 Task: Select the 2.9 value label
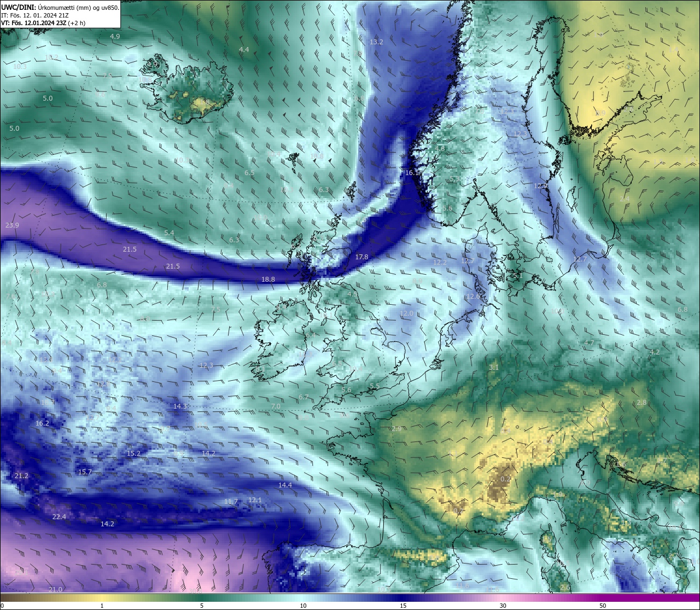396,428
